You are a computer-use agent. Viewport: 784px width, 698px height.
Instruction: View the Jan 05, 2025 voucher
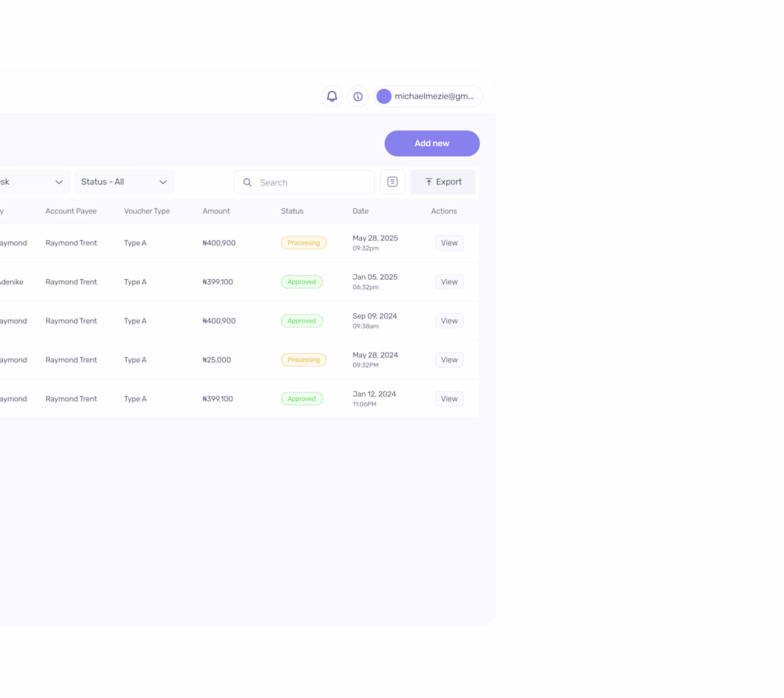tap(450, 282)
